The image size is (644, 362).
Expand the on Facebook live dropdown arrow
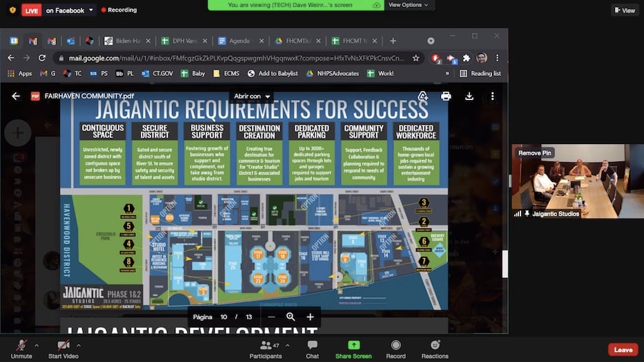(91, 10)
